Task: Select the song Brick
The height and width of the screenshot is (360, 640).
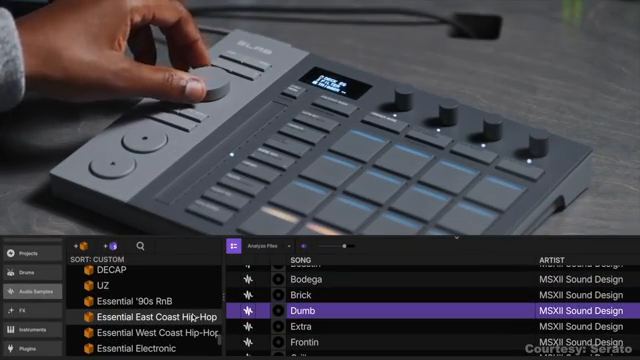Action: point(301,295)
